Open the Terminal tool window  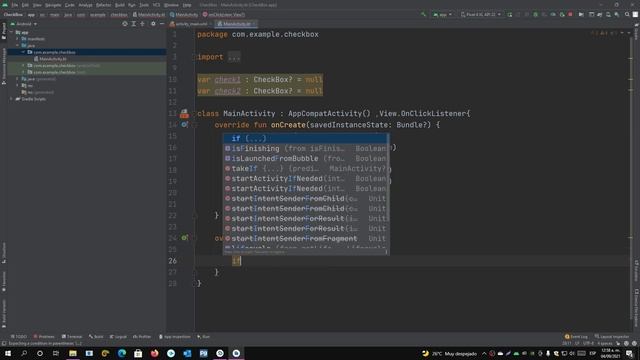point(72,337)
